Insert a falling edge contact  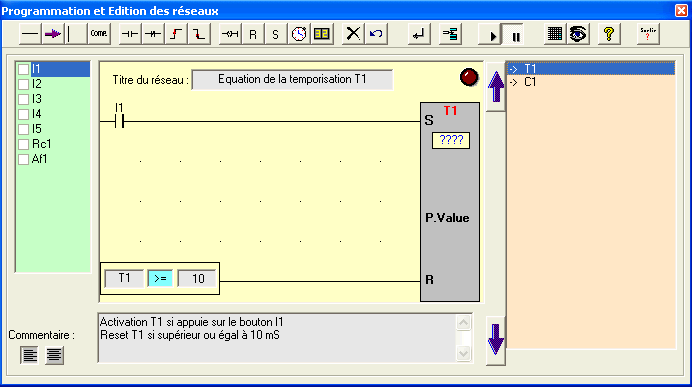pyautogui.click(x=199, y=34)
